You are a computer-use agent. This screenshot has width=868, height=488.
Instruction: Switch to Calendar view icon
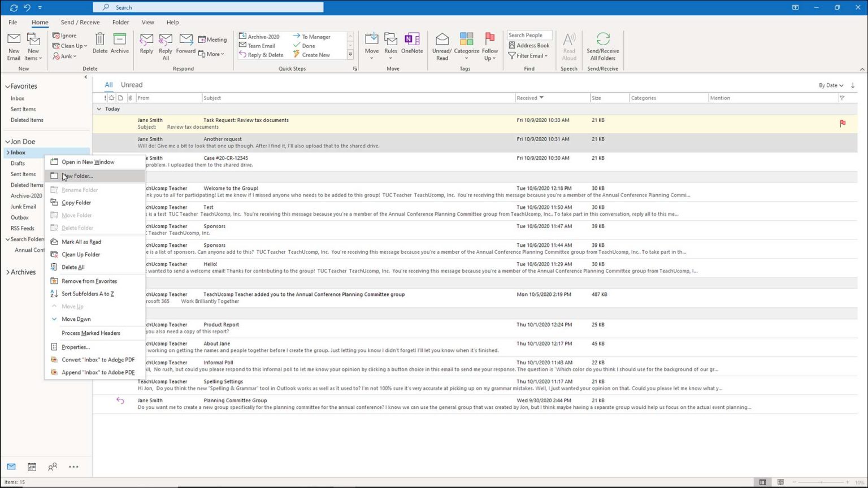coord(32,467)
